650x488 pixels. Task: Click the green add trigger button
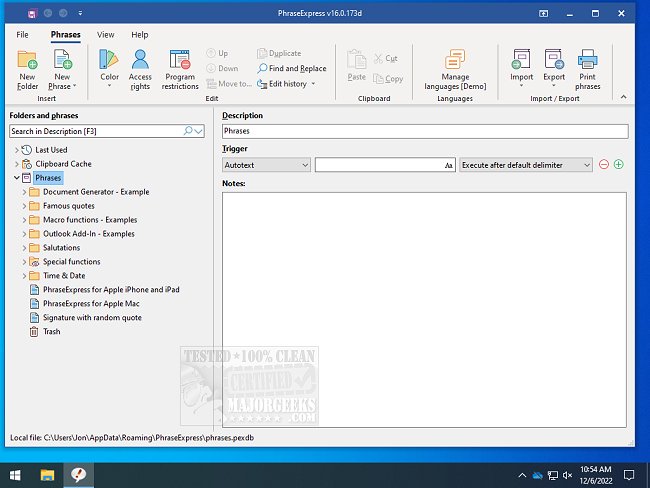[619, 164]
